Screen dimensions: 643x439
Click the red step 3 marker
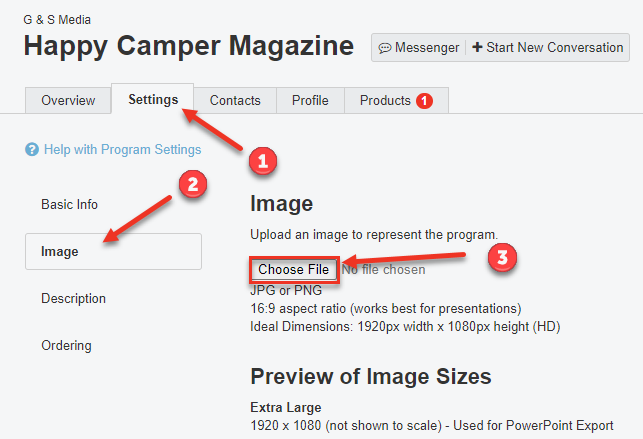pyautogui.click(x=502, y=258)
